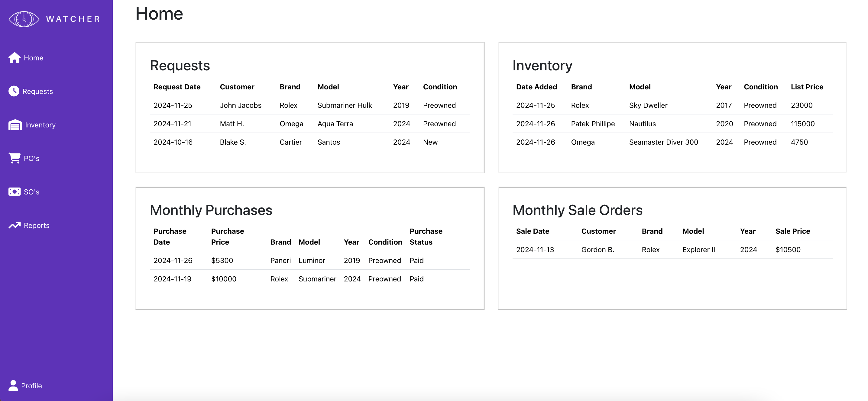
Task: Click the Watcher eye logo icon
Action: point(24,19)
